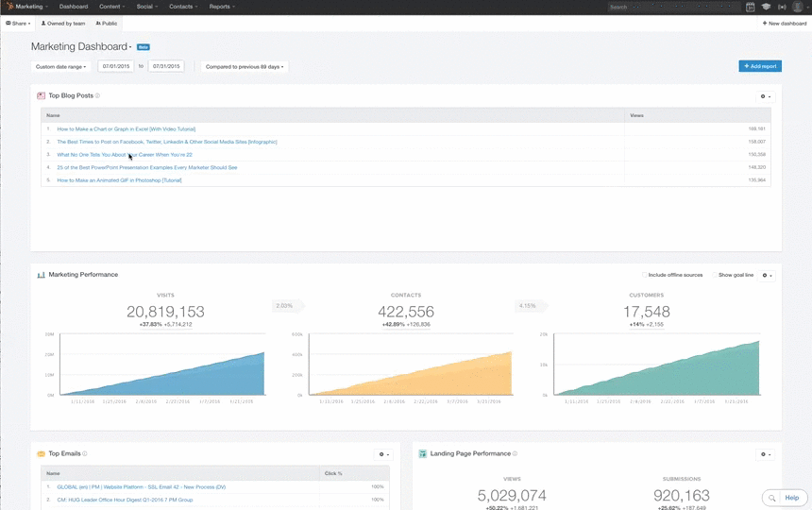Screen dimensions: 812x510
Task: Toggle the Show goal line checkbox
Action: pyautogui.click(x=715, y=275)
